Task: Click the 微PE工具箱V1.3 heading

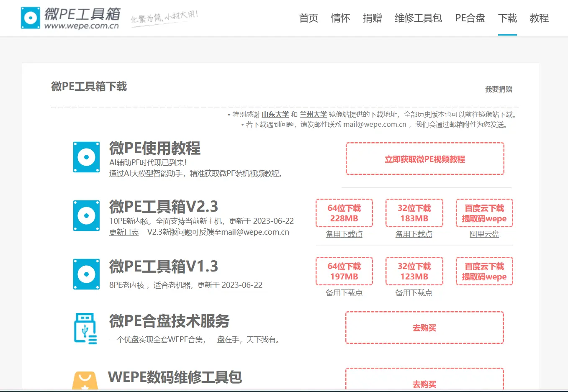Action: [x=164, y=266]
